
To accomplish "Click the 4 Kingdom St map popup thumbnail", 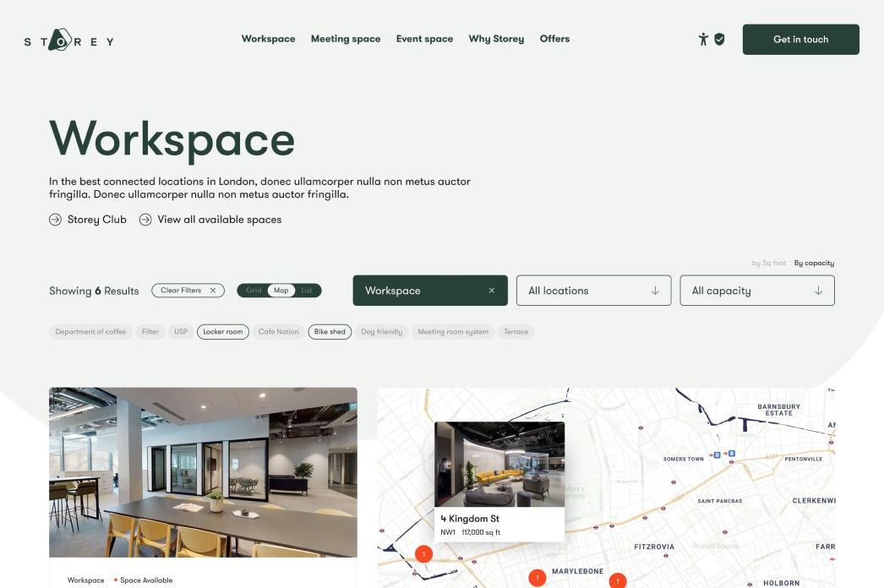I will point(500,463).
